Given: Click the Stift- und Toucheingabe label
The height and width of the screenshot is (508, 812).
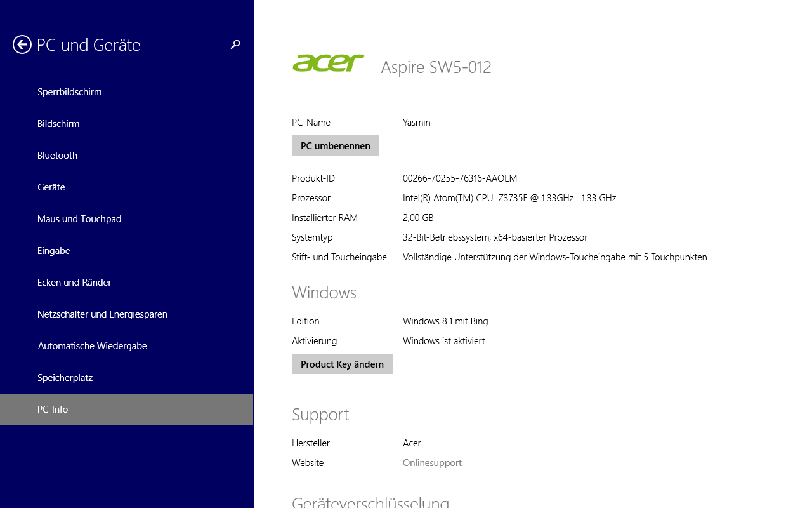Looking at the screenshot, I should 339,257.
